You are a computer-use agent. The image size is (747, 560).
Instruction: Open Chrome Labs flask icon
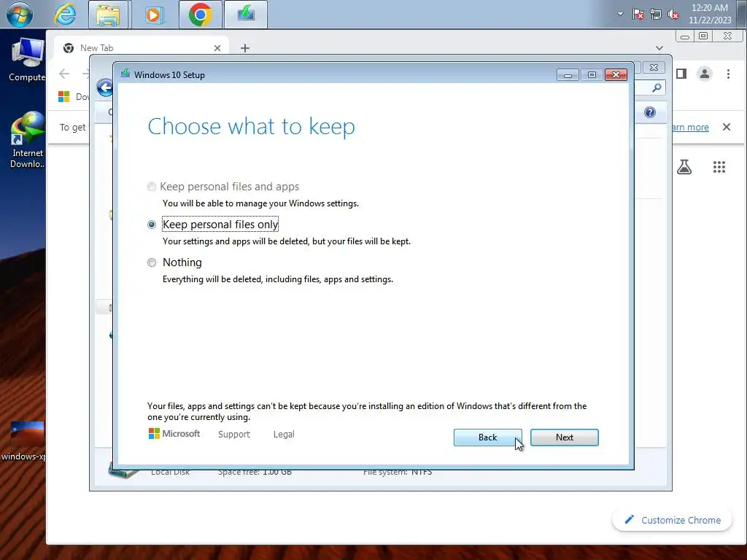click(684, 167)
